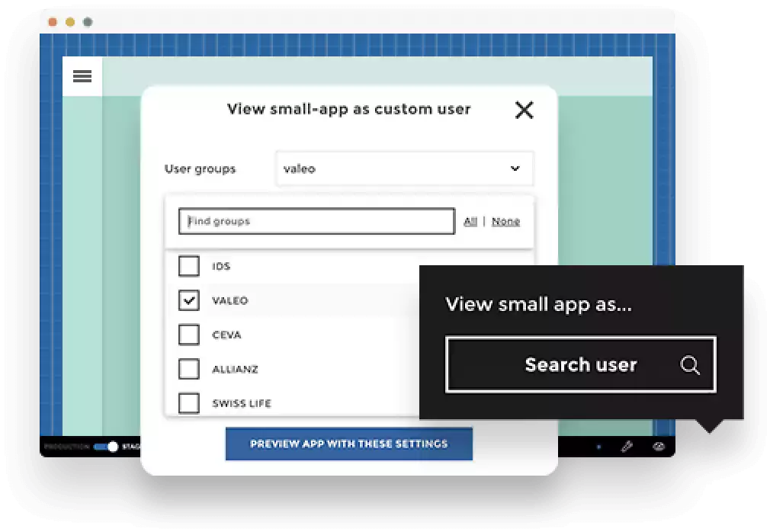Enable the SWISS LIFE checkbox

click(188, 402)
